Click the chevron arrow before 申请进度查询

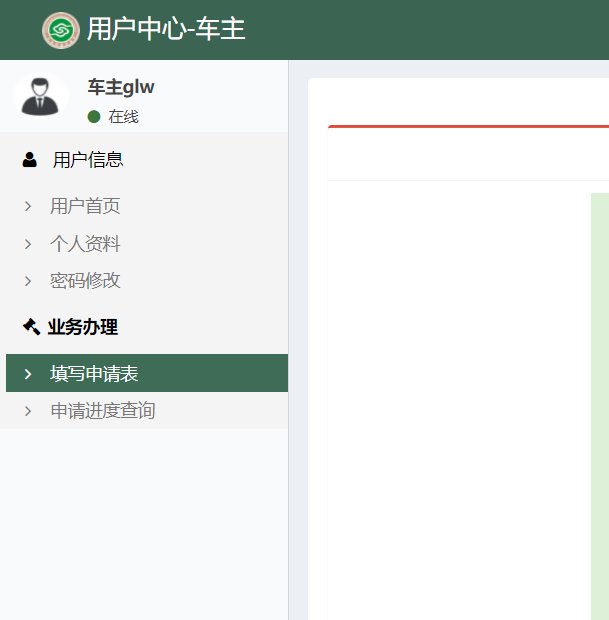[x=28, y=411]
